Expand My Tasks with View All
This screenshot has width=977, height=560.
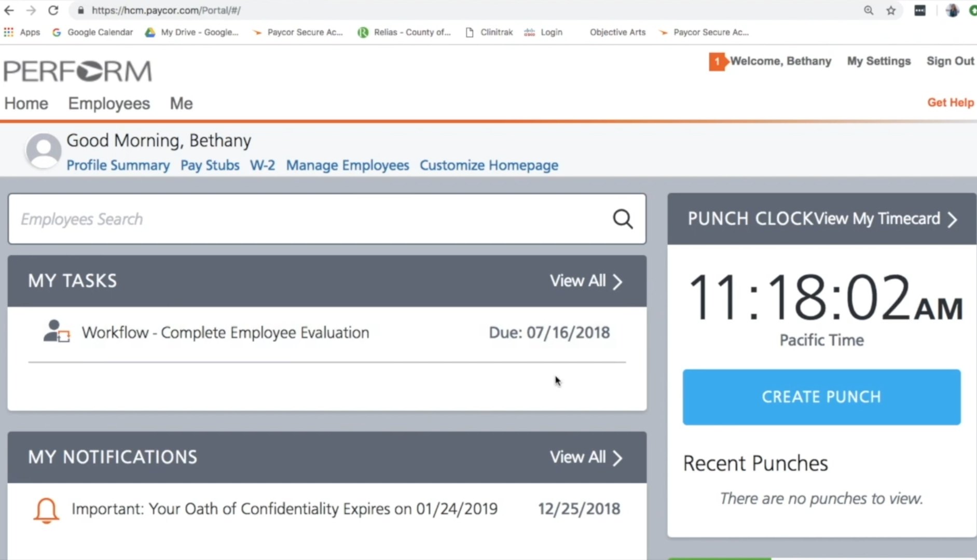coord(585,281)
